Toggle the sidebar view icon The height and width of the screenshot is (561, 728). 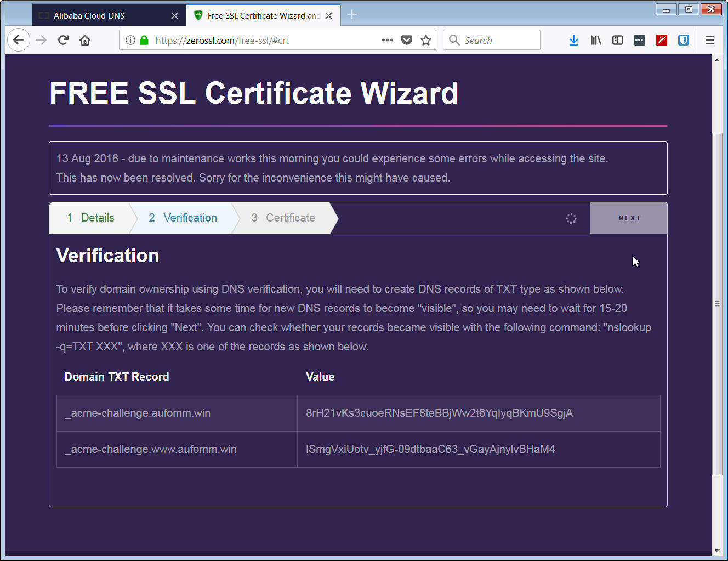point(618,40)
